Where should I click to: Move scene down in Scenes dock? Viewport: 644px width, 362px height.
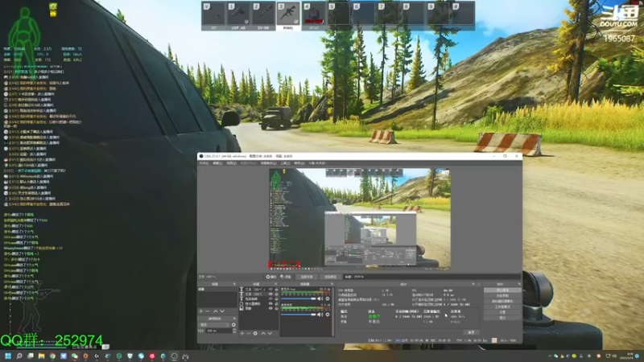[222, 311]
